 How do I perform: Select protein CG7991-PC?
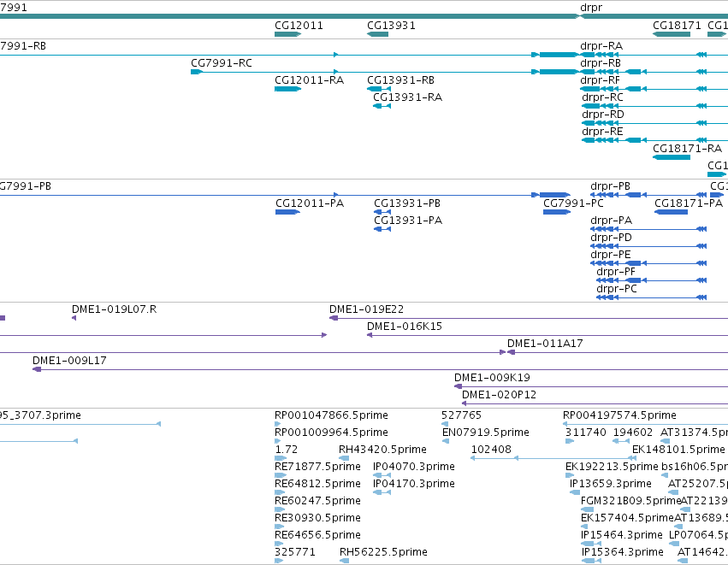pyautogui.click(x=573, y=203)
